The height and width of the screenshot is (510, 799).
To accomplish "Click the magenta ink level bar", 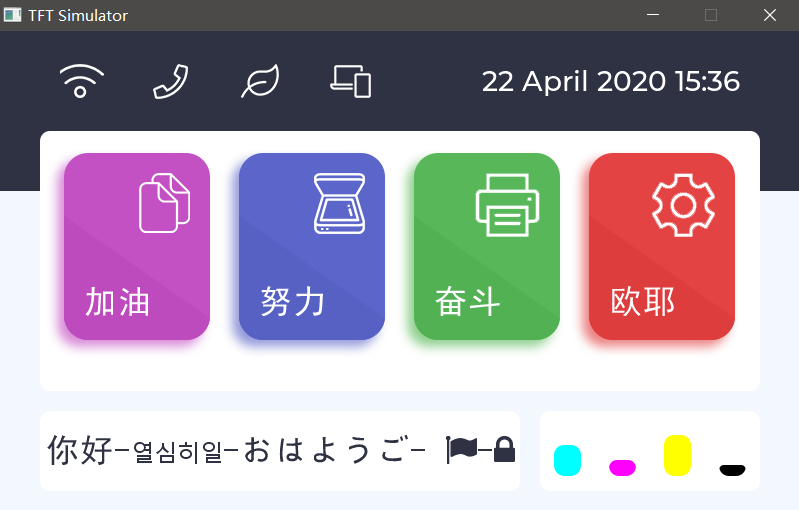I will pos(622,467).
